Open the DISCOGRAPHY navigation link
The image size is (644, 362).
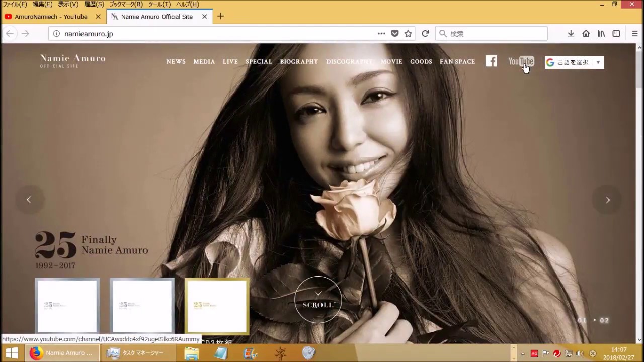click(x=349, y=62)
